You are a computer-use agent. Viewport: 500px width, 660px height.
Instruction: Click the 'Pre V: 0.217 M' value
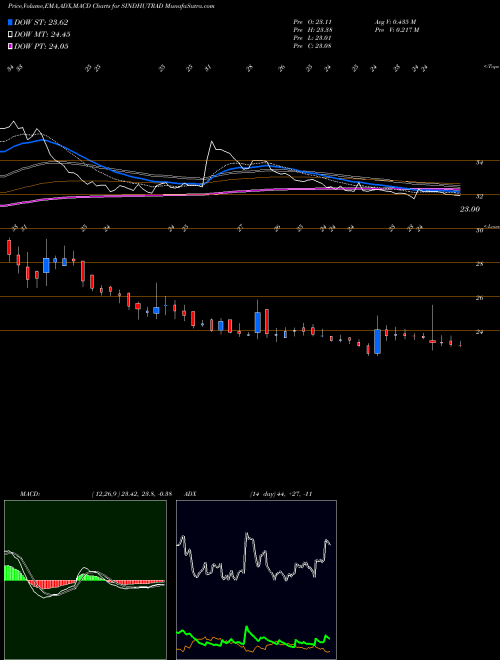396,30
